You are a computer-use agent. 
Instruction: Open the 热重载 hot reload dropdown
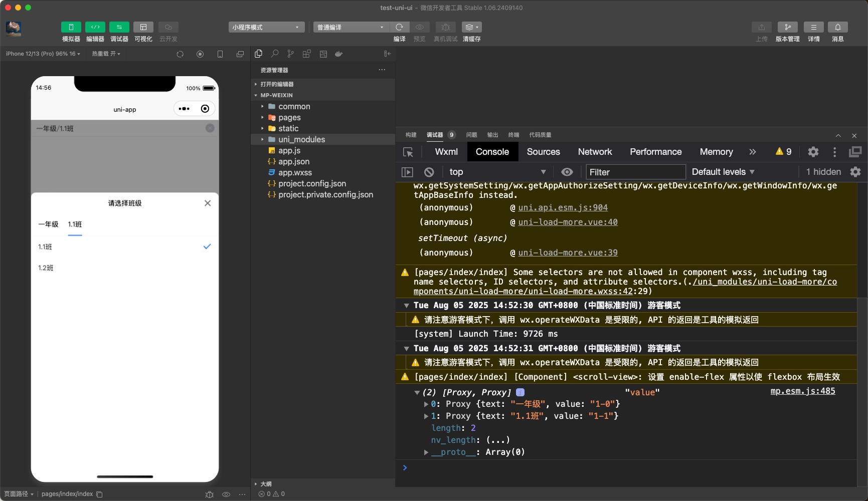[106, 54]
